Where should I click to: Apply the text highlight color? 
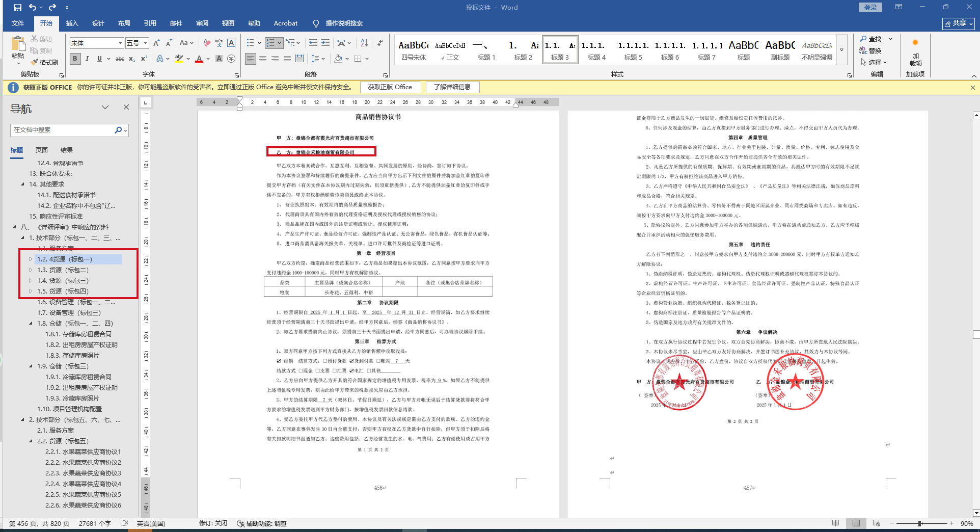[179, 59]
